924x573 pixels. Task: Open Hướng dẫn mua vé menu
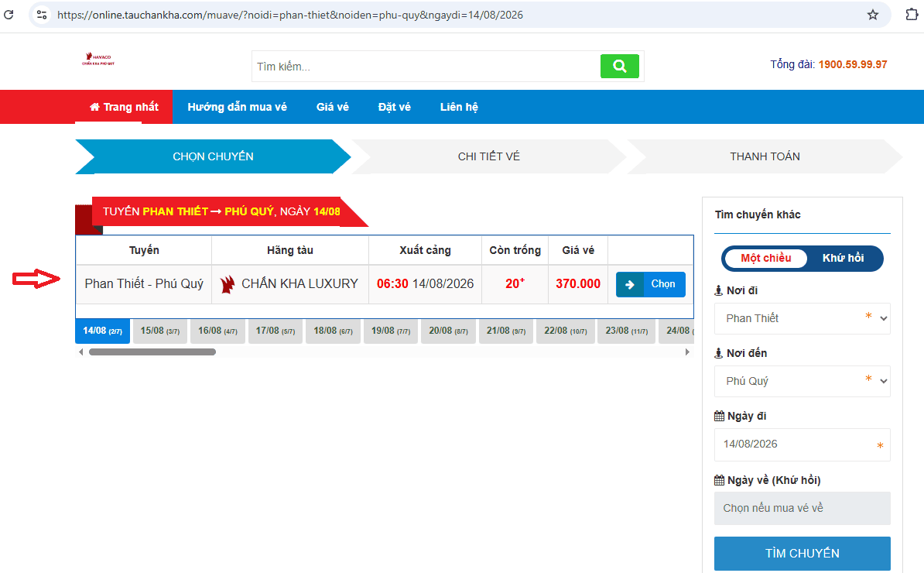pos(237,107)
